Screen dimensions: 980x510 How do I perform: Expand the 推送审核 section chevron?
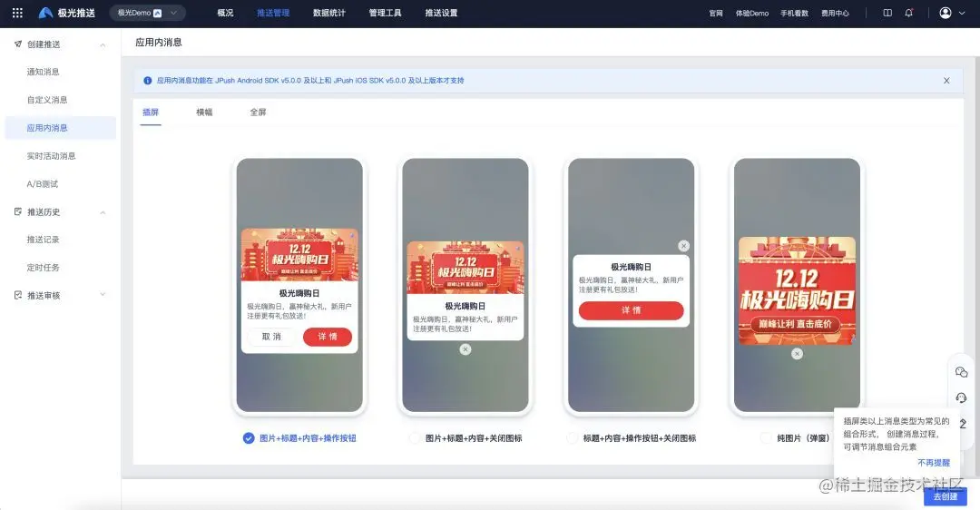click(103, 295)
